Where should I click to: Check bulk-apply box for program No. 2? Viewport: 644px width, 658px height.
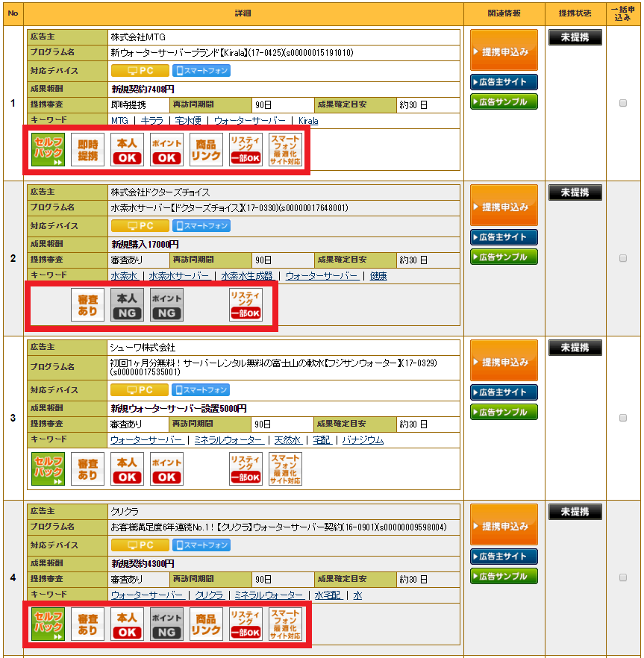pyautogui.click(x=623, y=258)
